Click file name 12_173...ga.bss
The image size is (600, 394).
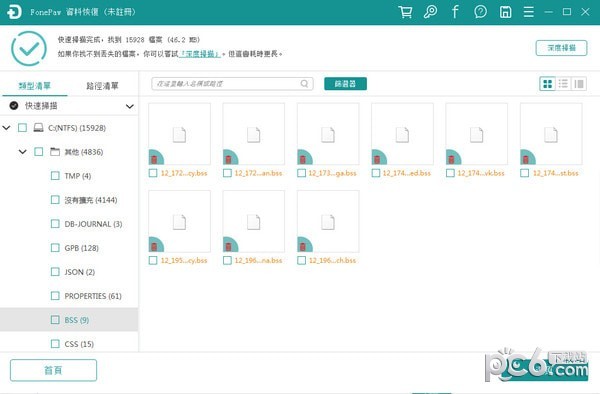click(x=333, y=173)
